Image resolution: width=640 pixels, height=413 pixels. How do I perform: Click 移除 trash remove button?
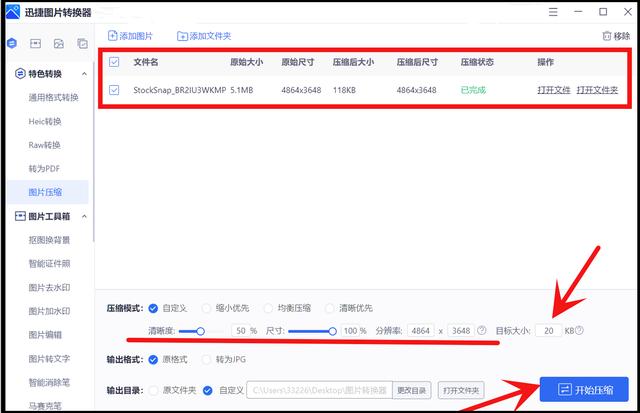[x=616, y=36]
